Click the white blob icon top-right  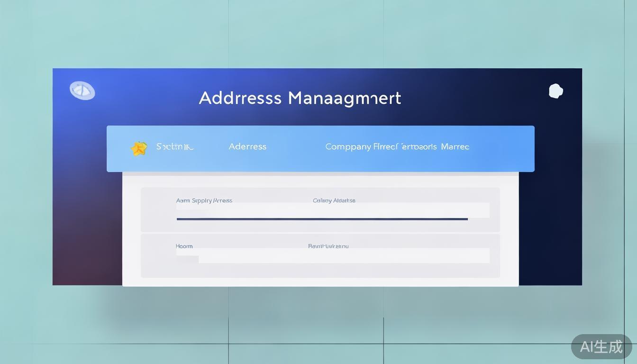pos(555,91)
